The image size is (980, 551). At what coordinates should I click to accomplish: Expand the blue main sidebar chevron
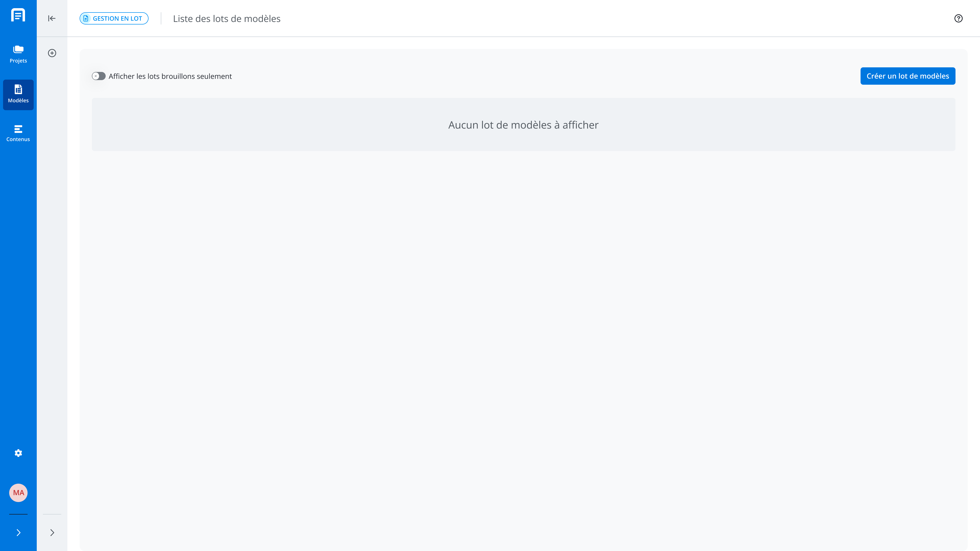[x=18, y=532]
